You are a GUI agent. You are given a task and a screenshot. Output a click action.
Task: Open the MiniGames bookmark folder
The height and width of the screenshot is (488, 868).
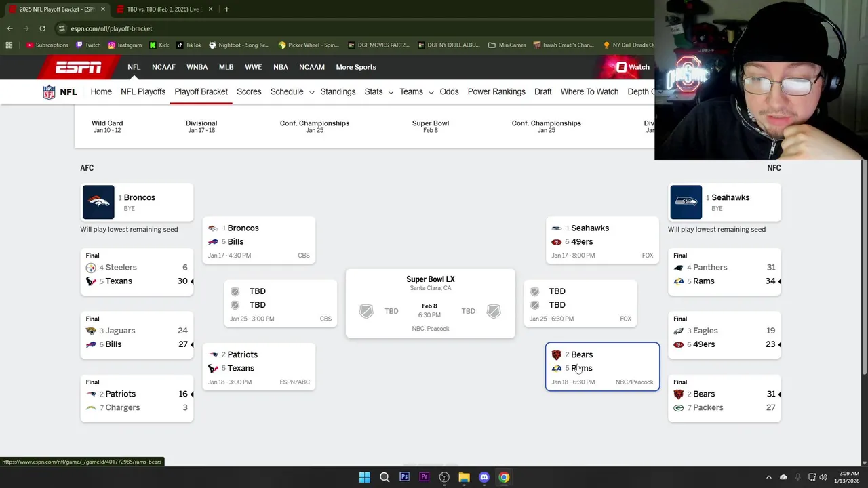point(507,45)
